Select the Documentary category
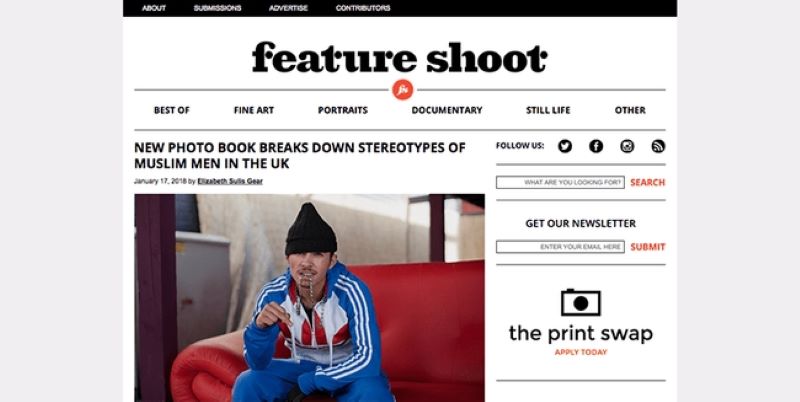Image resolution: width=800 pixels, height=402 pixels. point(447,110)
